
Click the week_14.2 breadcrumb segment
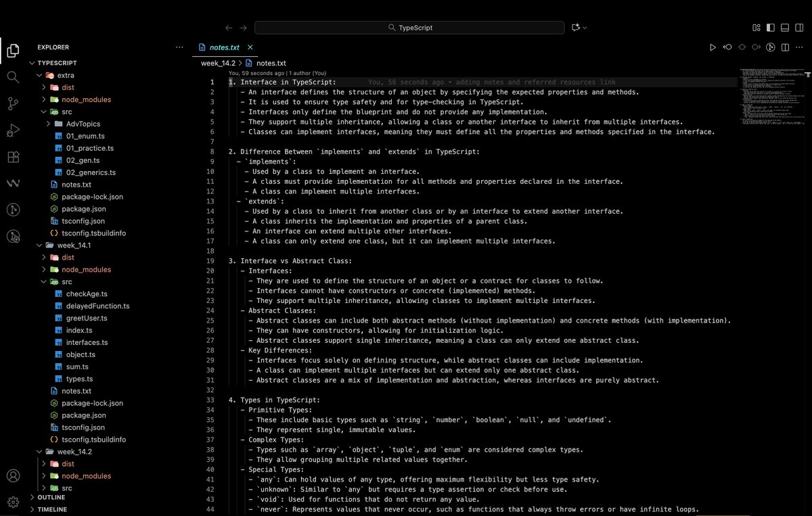[x=218, y=63]
